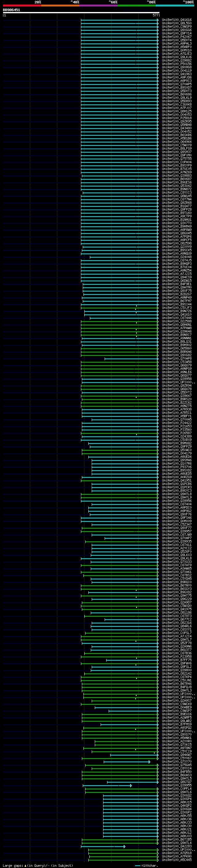Screen dimensions: 197x868
Task: Click the cyan ~100% identity legend bar
Action: coord(175,6)
